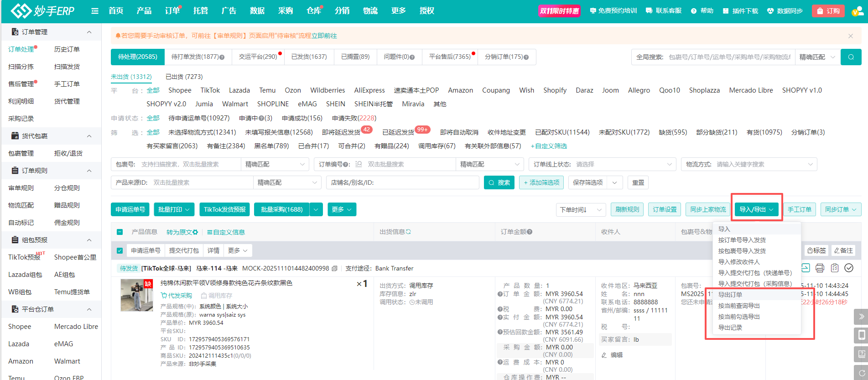The height and width of the screenshot is (380, 868).
Task: Open 订单线上状态 select dropdown
Action: [602, 164]
